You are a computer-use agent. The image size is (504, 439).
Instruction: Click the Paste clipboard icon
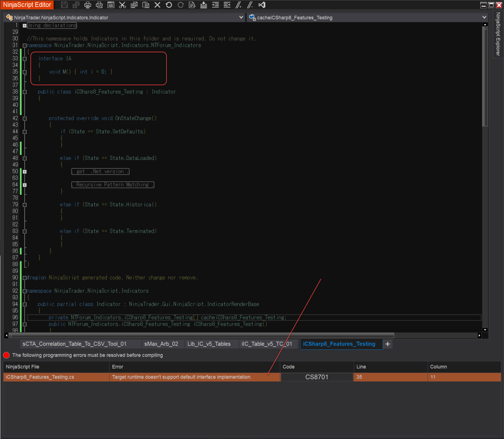(146, 5)
